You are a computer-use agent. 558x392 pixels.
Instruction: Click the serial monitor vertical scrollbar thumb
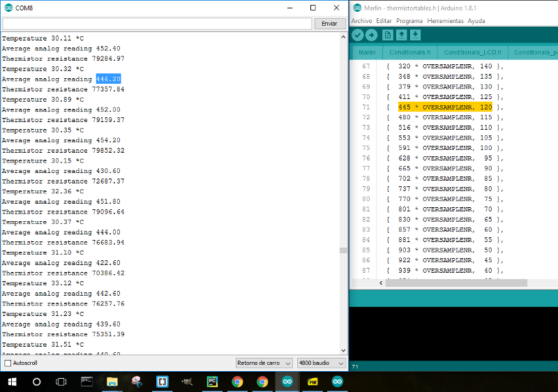coord(343,250)
